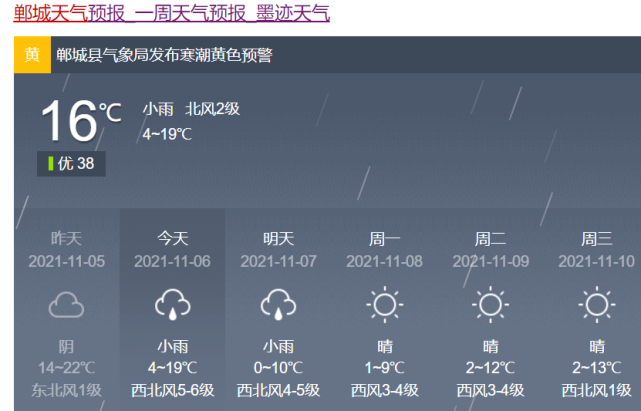Select the 明天 forecast column label
This screenshot has height=411, width=641.
(x=278, y=238)
